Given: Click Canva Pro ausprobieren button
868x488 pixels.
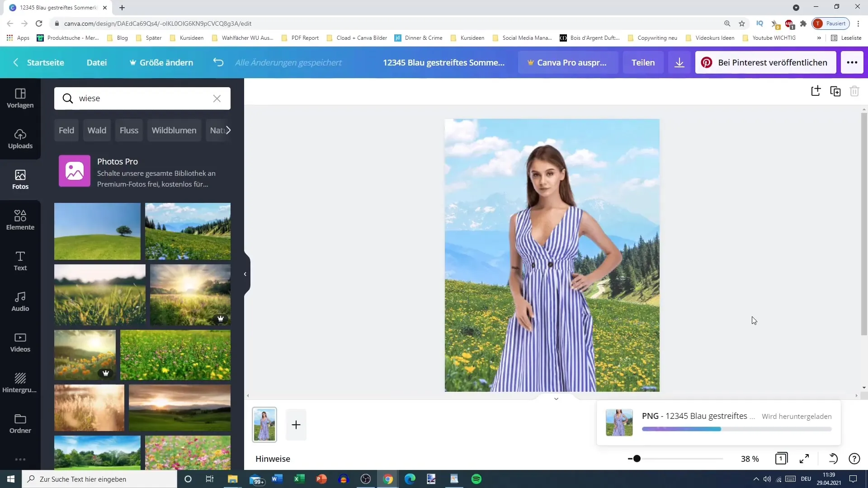Looking at the screenshot, I should tap(567, 62).
